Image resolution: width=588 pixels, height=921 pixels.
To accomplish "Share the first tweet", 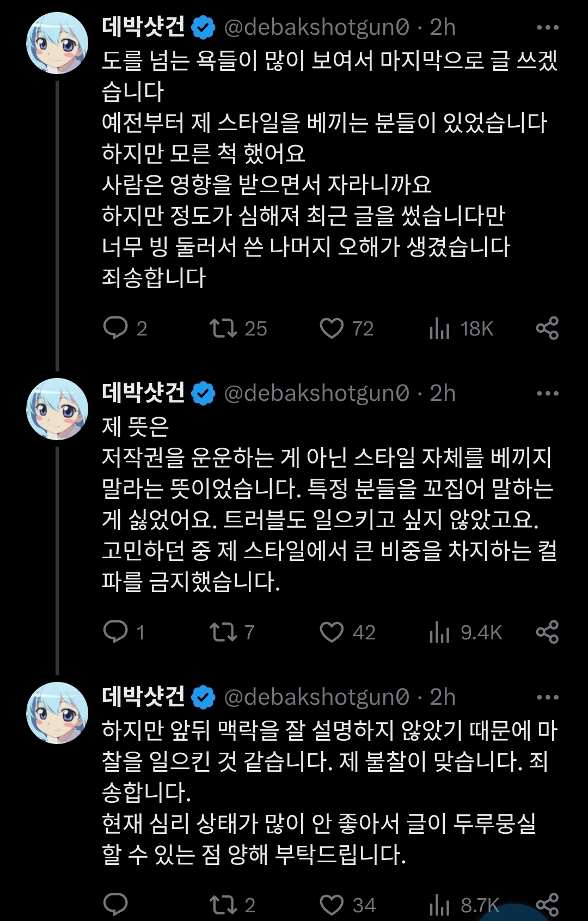I will point(547,328).
